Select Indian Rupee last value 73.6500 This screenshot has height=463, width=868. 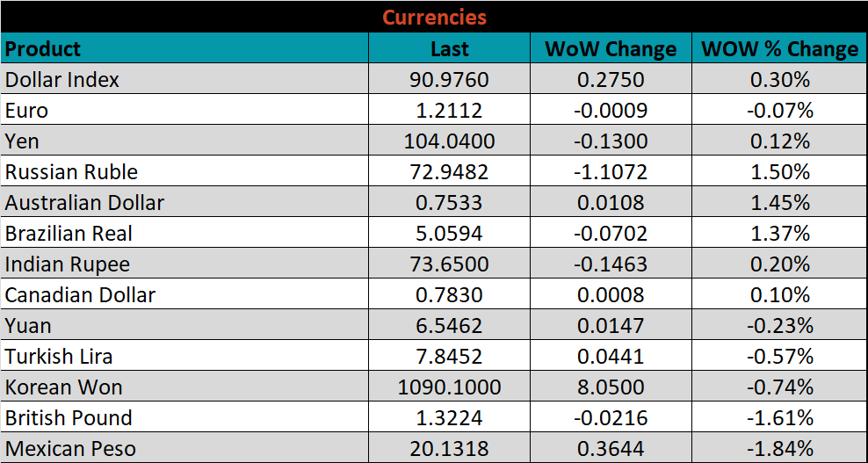pyautogui.click(x=449, y=264)
